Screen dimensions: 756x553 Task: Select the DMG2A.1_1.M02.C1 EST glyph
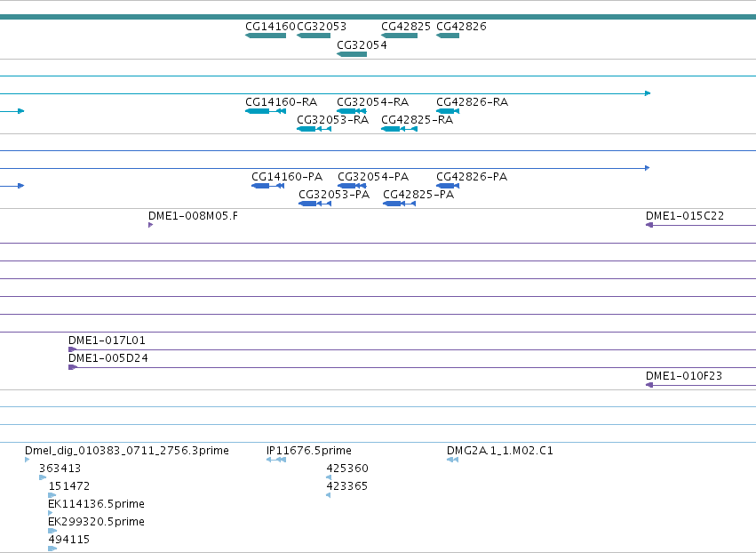(452, 460)
